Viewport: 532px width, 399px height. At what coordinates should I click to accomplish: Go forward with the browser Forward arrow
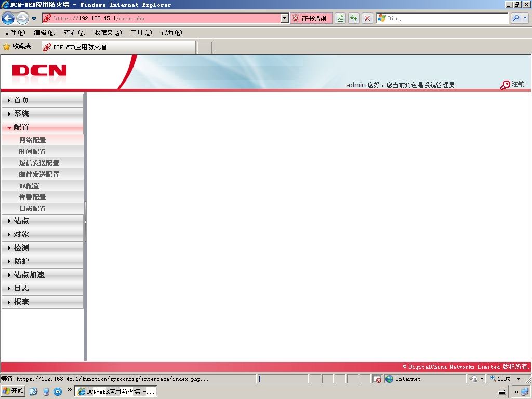[22, 18]
